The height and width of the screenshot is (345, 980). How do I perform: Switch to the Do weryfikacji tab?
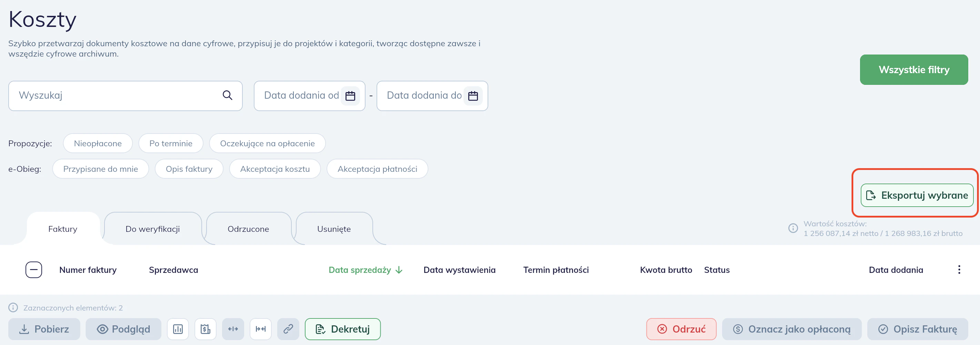pos(152,228)
